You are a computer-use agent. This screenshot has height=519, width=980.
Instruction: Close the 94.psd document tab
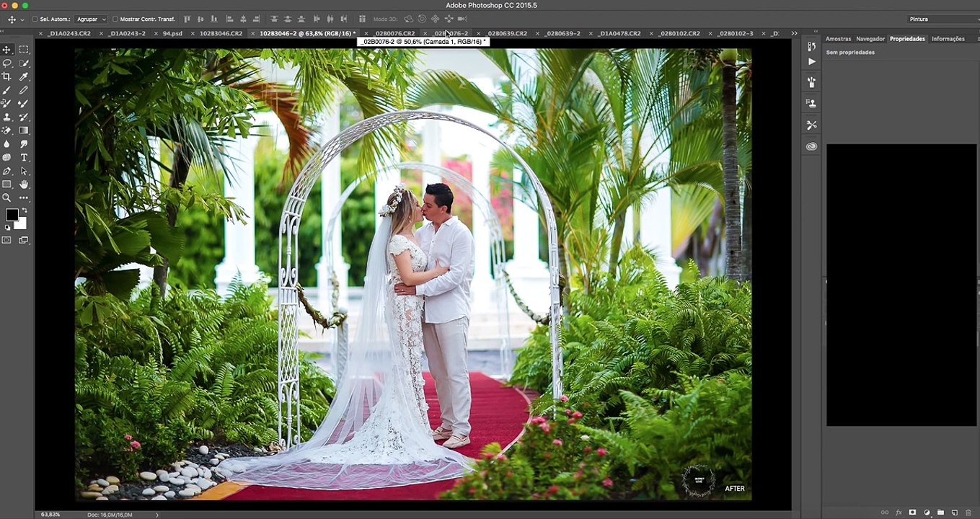(x=156, y=33)
